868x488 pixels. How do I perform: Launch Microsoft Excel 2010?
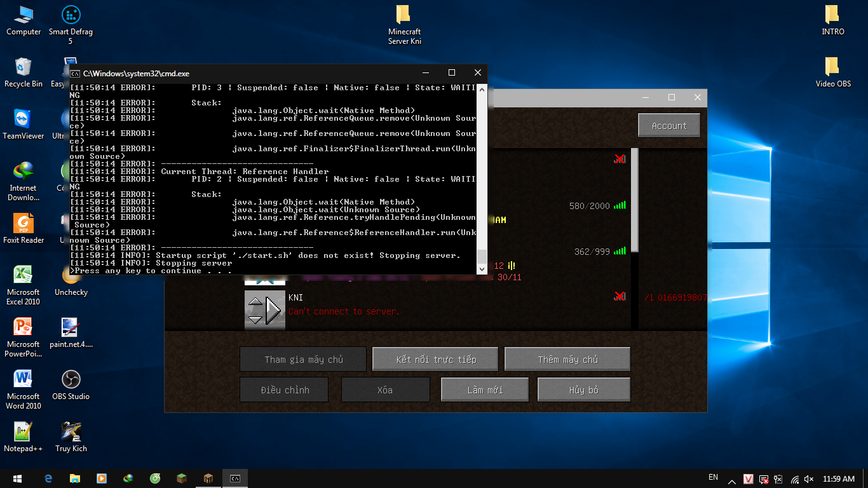[x=24, y=285]
